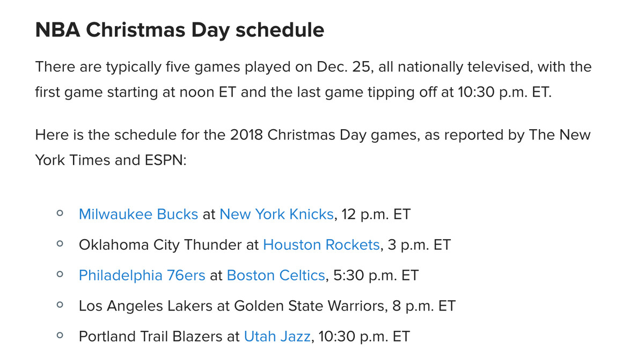Viewport: 644px width, 364px height.
Task: Click the sentence starting 'Here is the schedule'
Action: pyautogui.click(x=313, y=147)
